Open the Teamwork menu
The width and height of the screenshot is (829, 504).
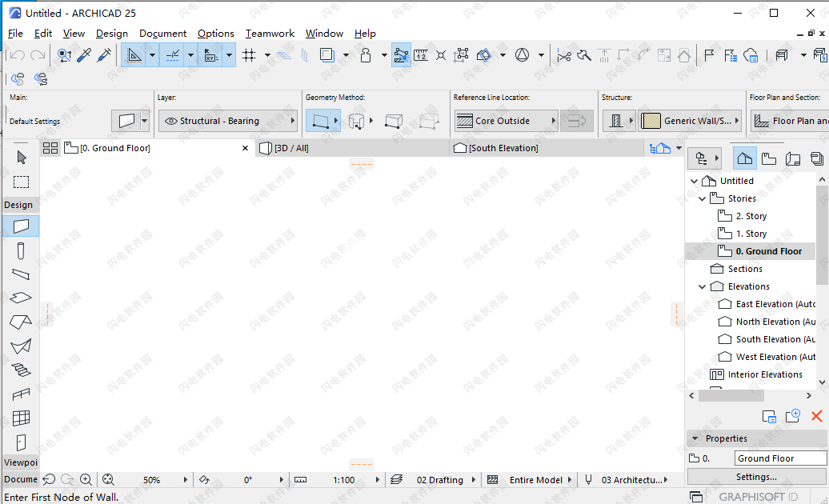tap(270, 34)
